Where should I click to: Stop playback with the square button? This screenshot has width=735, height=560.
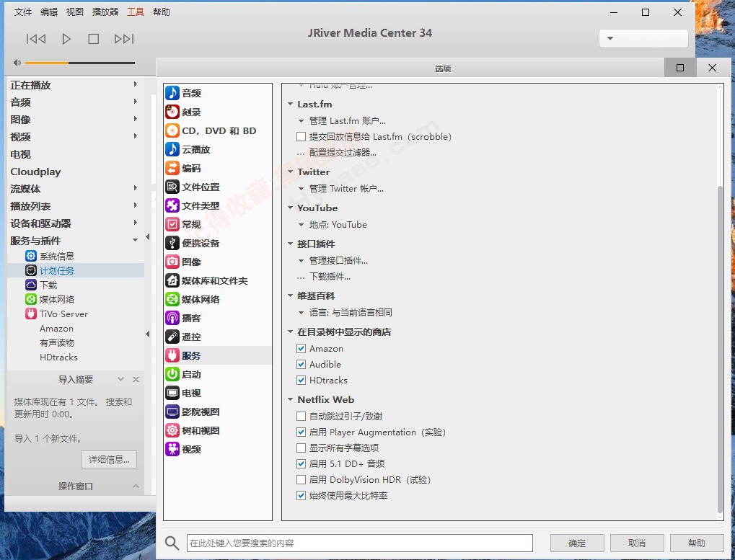click(94, 39)
